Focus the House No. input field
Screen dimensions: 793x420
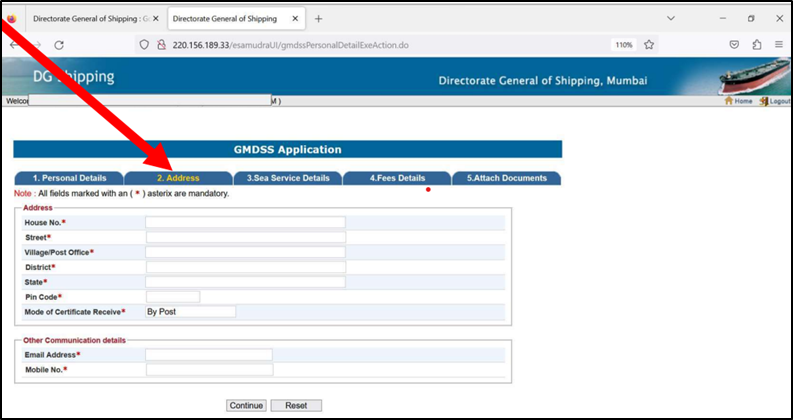pyautogui.click(x=245, y=222)
